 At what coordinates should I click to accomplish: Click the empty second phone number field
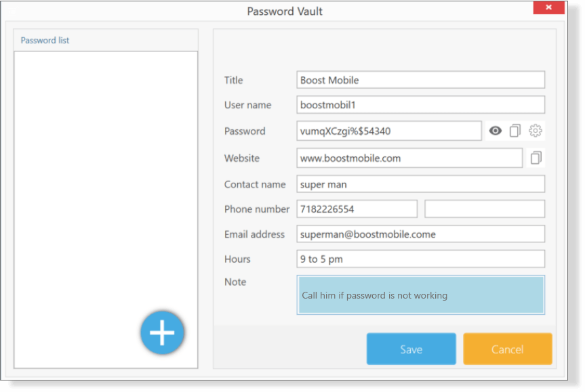point(484,209)
